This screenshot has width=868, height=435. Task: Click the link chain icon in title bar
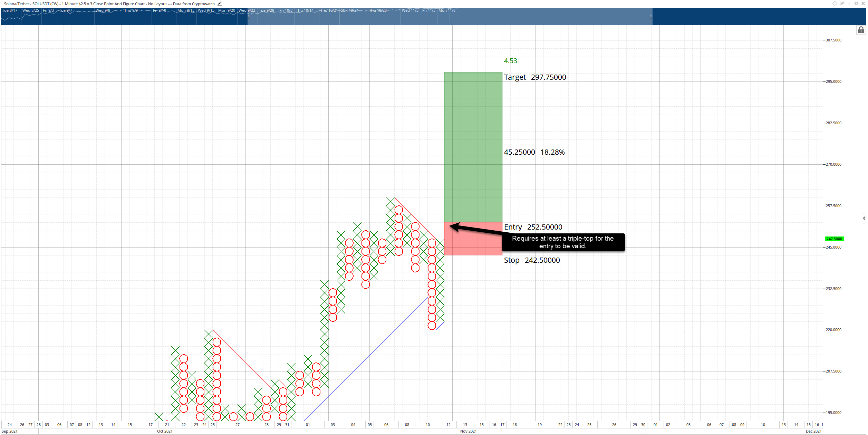tap(849, 3)
